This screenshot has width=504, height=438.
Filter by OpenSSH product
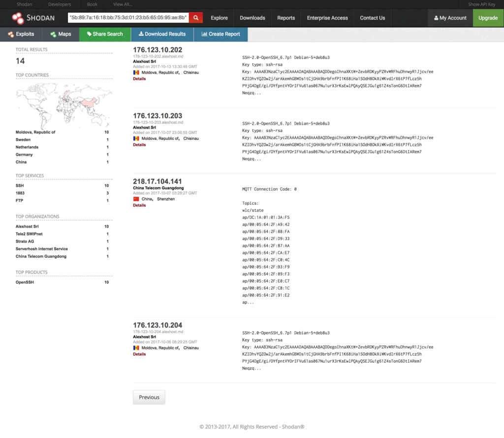click(x=25, y=282)
